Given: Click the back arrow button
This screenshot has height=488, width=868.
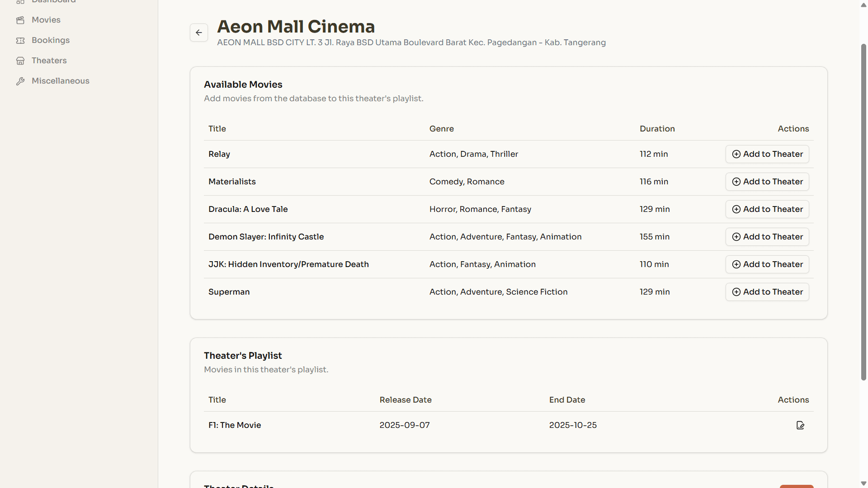Looking at the screenshot, I should (x=199, y=33).
